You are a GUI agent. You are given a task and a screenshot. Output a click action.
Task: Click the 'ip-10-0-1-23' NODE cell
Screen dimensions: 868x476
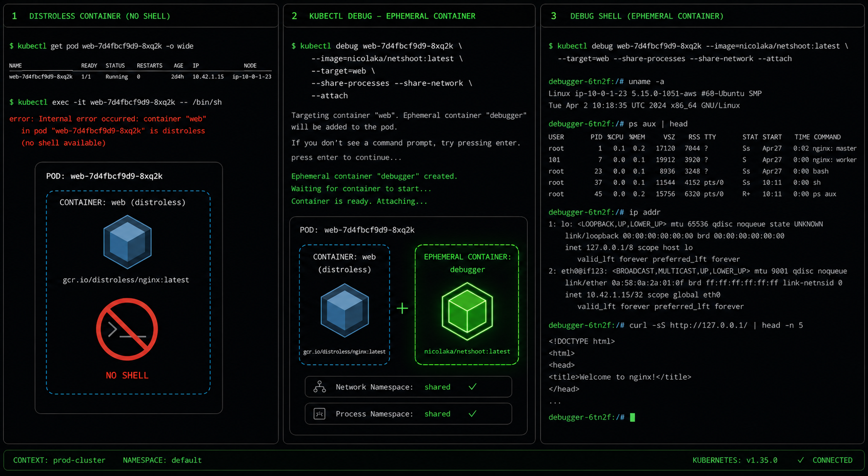(x=251, y=77)
